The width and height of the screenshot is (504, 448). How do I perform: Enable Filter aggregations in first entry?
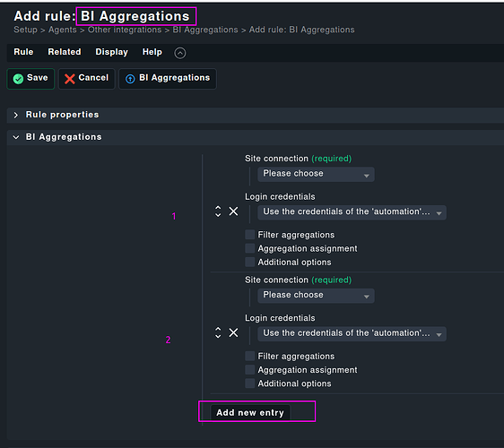(249, 235)
